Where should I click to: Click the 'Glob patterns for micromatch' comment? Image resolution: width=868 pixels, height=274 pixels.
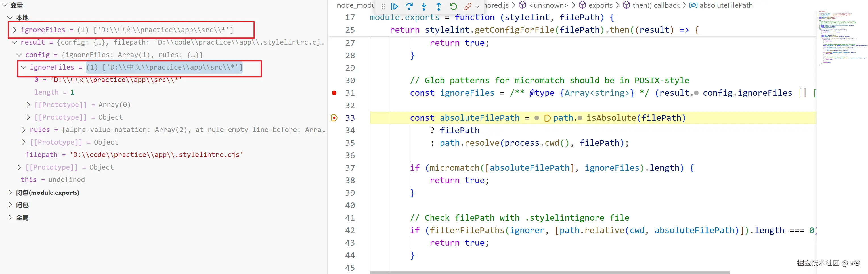click(x=549, y=80)
